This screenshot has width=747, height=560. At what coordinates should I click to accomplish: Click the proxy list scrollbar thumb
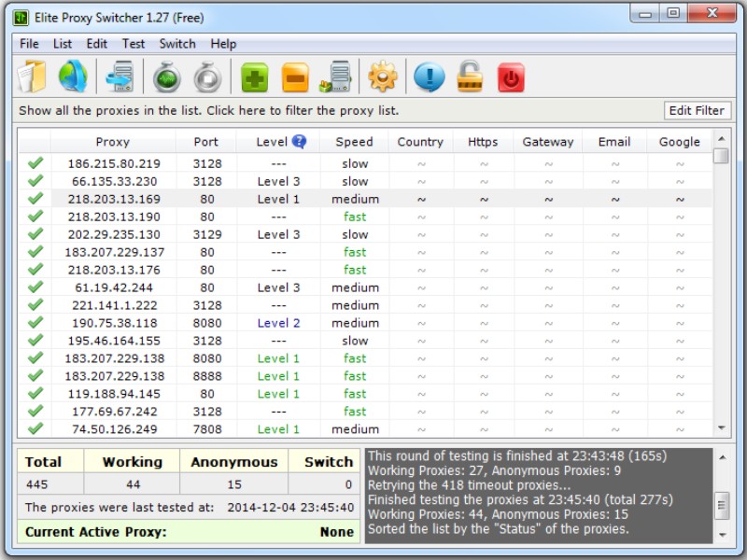point(721,156)
